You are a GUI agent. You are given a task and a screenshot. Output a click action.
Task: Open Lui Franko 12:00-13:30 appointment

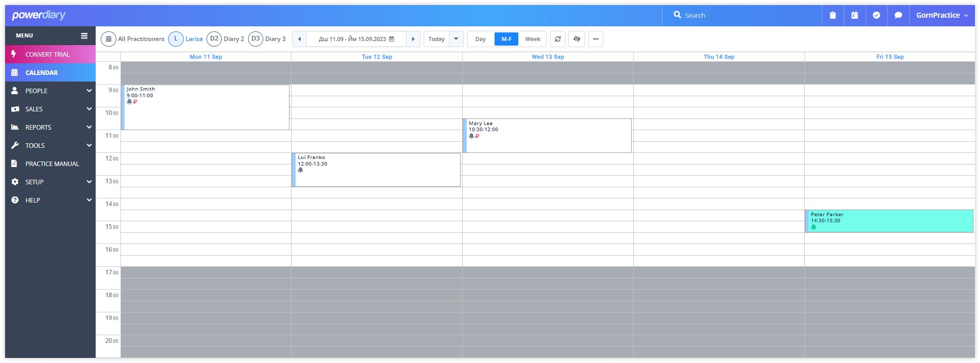coord(376,170)
